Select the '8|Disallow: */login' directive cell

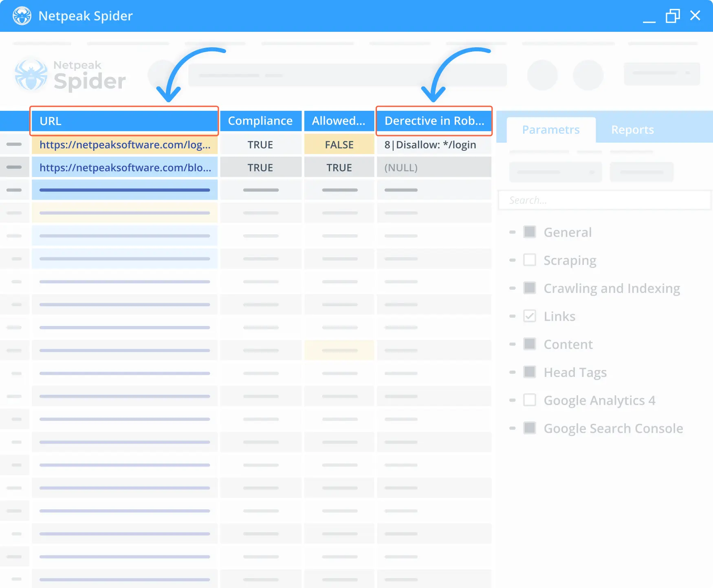(x=434, y=145)
